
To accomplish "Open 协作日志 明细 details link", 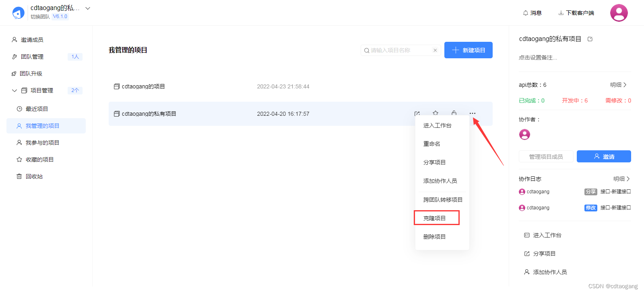I will pos(621,179).
